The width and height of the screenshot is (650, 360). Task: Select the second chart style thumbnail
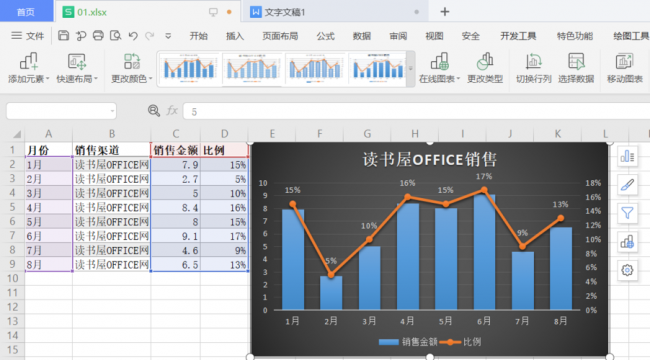pos(252,68)
